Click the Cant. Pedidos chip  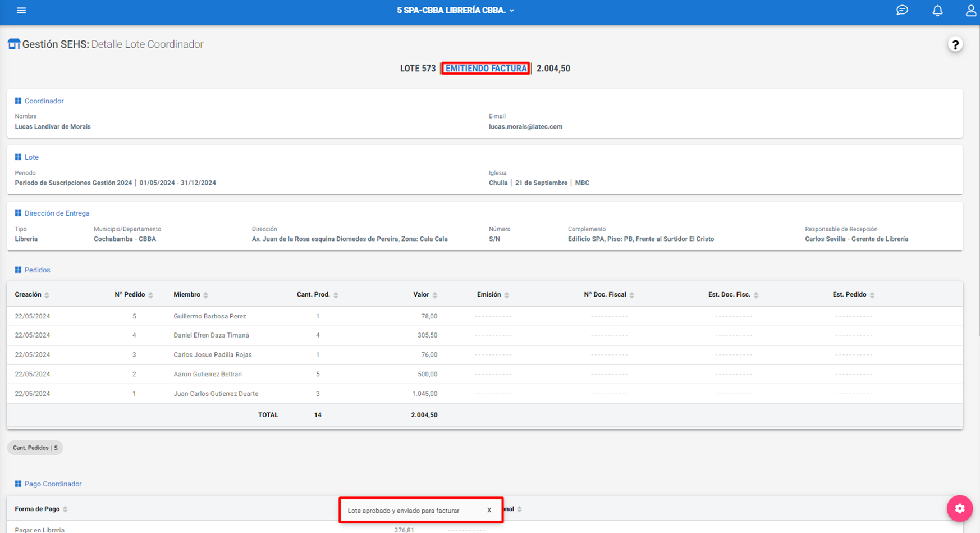(x=35, y=448)
